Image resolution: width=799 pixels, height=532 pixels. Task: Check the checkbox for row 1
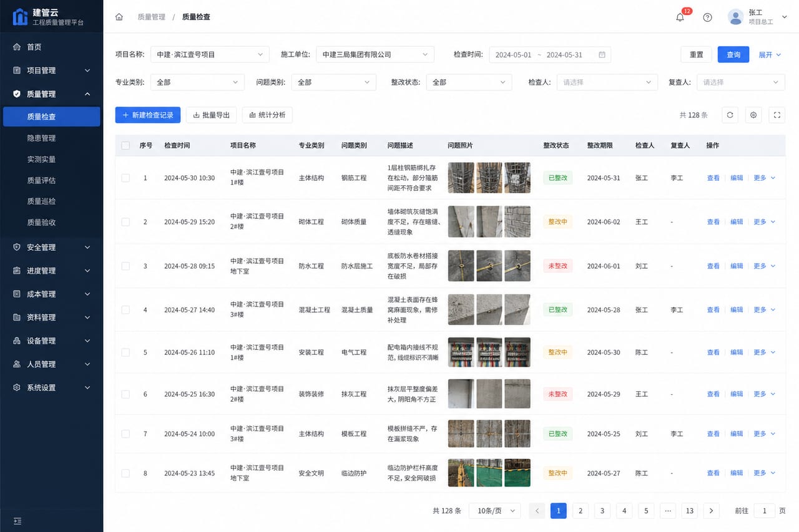tap(125, 178)
